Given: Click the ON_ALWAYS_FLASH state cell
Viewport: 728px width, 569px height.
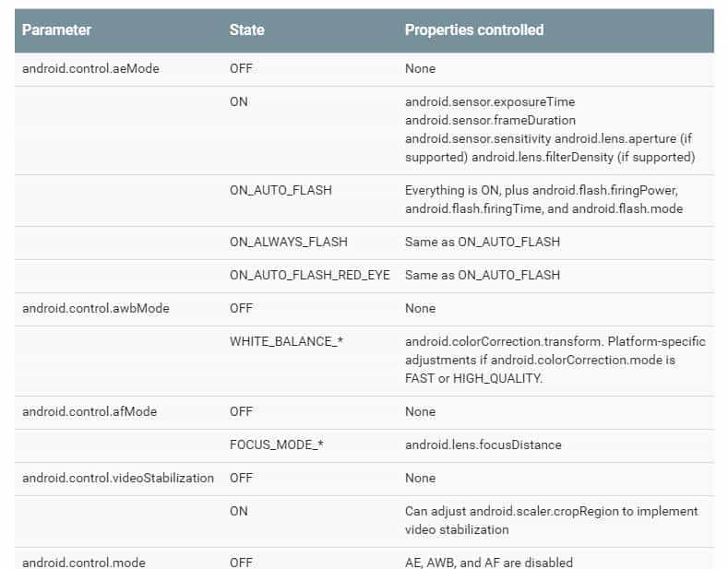Looking at the screenshot, I should [288, 242].
